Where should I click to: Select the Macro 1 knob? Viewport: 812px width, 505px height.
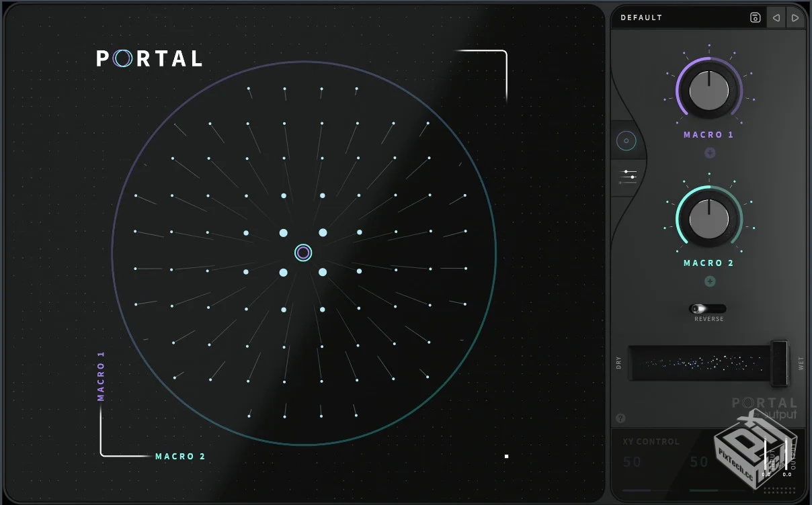pyautogui.click(x=708, y=89)
